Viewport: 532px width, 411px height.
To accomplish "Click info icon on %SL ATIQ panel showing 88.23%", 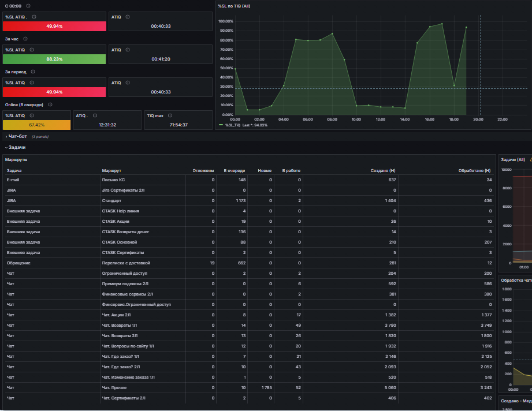I will 32,50.
